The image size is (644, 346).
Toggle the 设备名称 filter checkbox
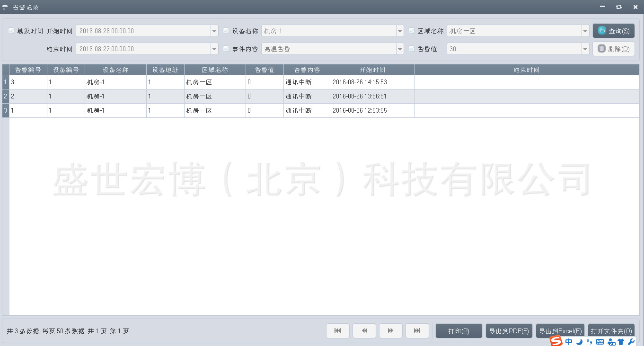tap(226, 31)
